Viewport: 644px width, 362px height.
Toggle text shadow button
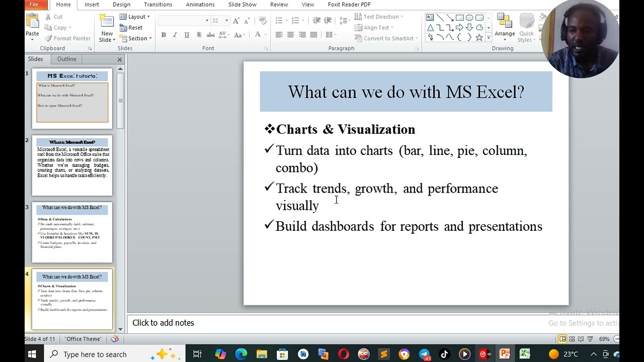coord(199,35)
